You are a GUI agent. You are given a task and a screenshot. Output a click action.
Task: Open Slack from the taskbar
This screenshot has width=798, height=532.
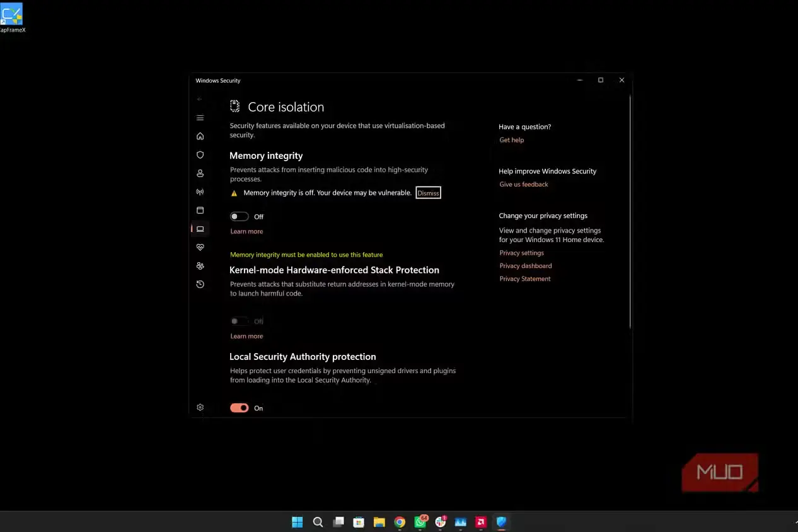coord(441,521)
